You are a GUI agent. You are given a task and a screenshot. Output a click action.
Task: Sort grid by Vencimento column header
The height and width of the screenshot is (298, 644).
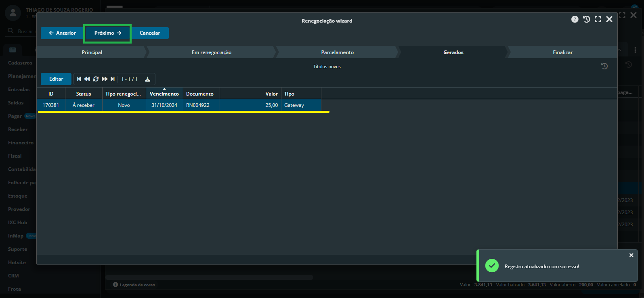click(x=164, y=94)
